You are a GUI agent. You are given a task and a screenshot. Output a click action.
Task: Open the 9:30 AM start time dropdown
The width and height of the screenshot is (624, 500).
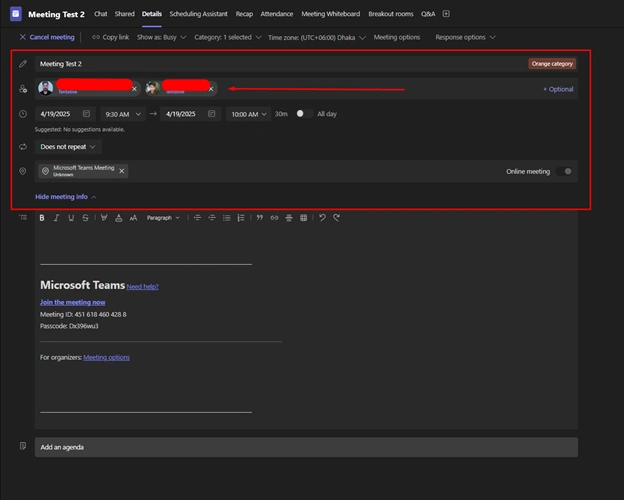click(x=123, y=114)
